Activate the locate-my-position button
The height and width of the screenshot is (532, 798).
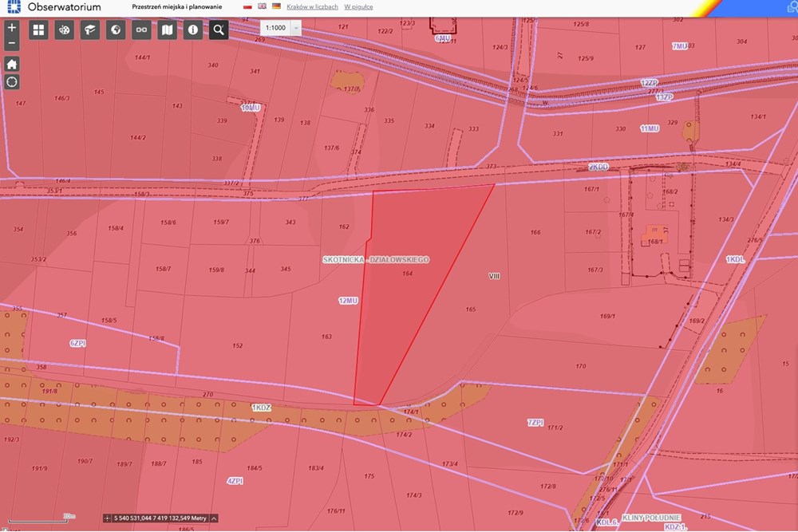click(12, 82)
